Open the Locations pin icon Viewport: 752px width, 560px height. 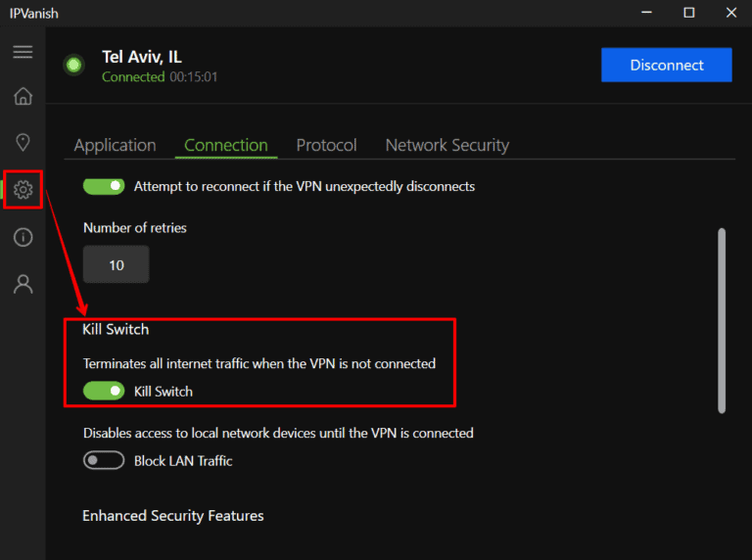click(x=23, y=143)
